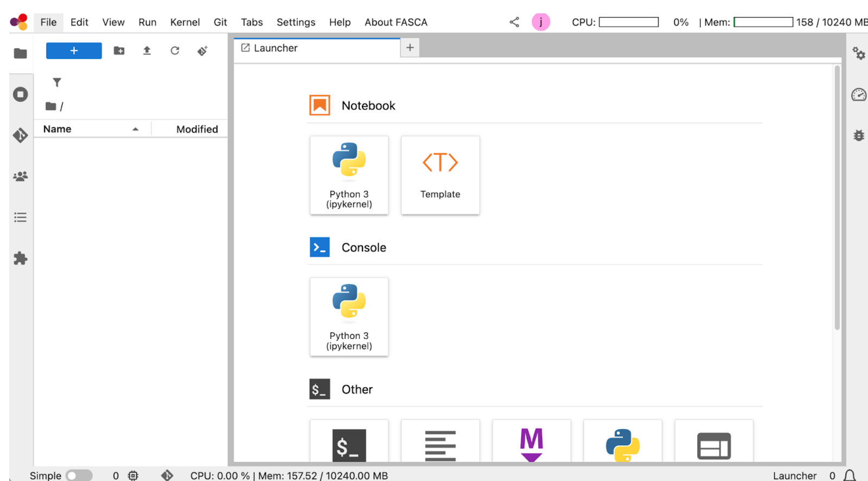The width and height of the screenshot is (868, 481).
Task: Refresh the file browser
Action: click(175, 50)
